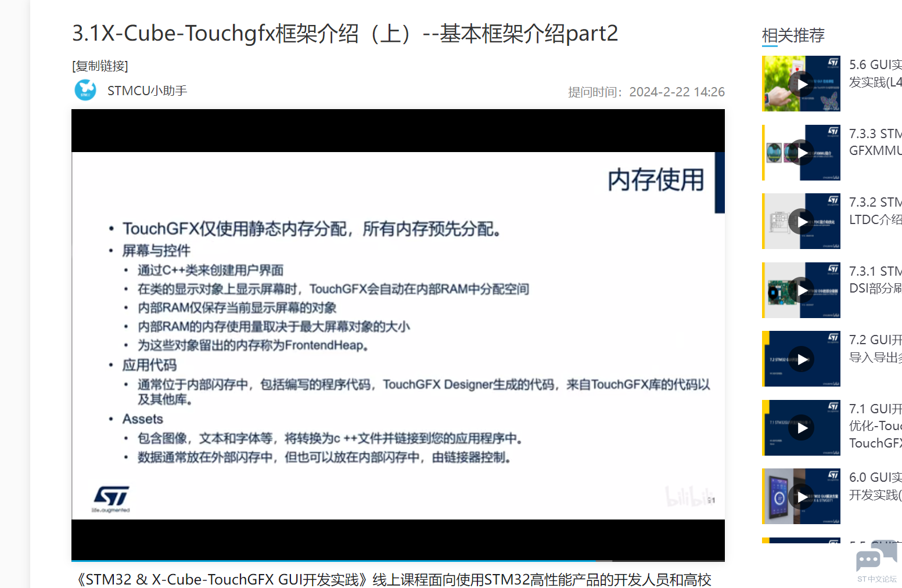Open the '7.3.3 STM' GFXMMU title link

875,142
